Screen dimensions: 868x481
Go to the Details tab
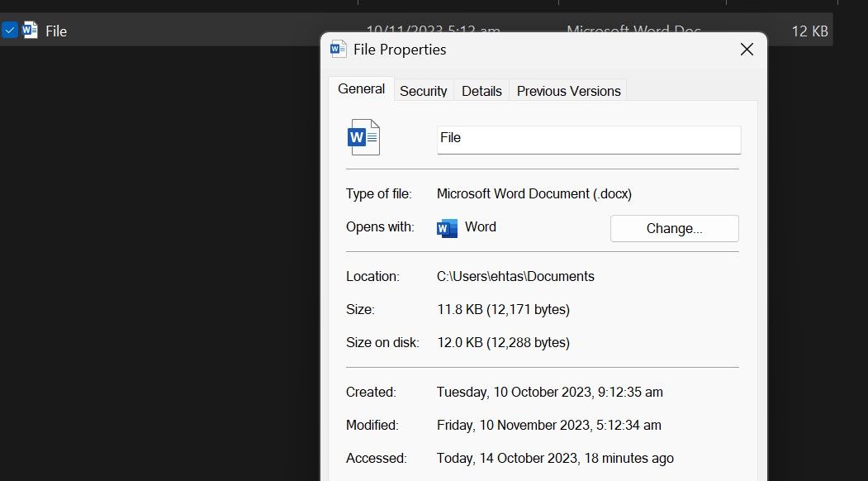(x=481, y=91)
